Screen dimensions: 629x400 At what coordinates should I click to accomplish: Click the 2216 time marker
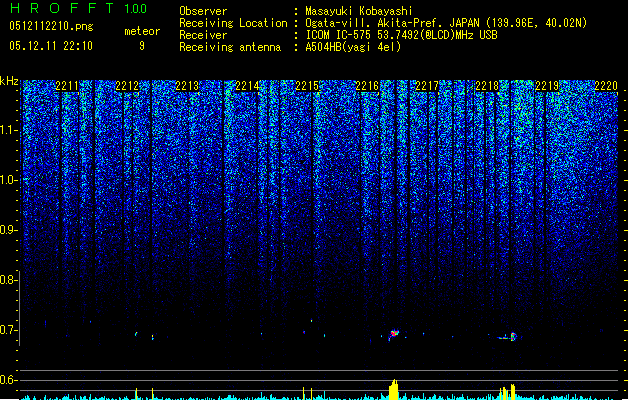367,86
